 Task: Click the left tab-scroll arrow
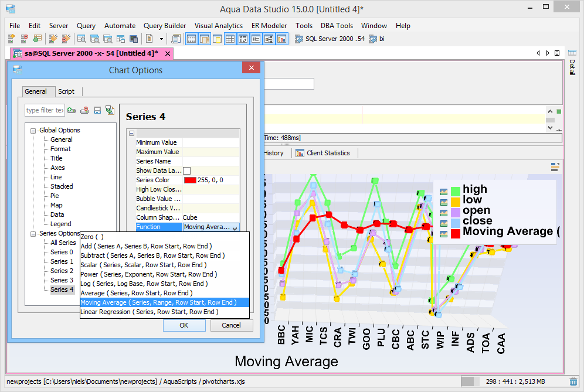(x=538, y=53)
